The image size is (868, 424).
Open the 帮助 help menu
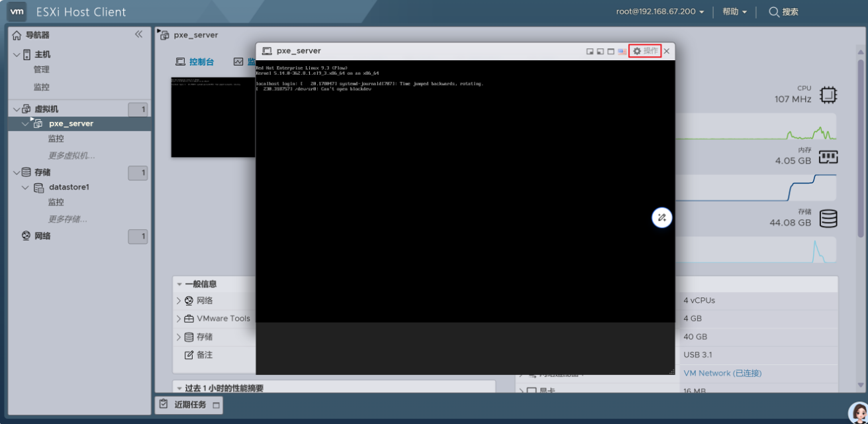(734, 12)
